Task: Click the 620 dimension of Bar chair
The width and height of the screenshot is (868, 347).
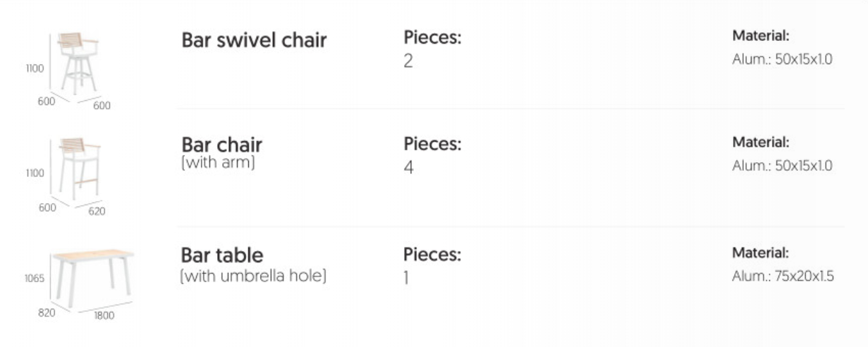Action: (x=96, y=211)
